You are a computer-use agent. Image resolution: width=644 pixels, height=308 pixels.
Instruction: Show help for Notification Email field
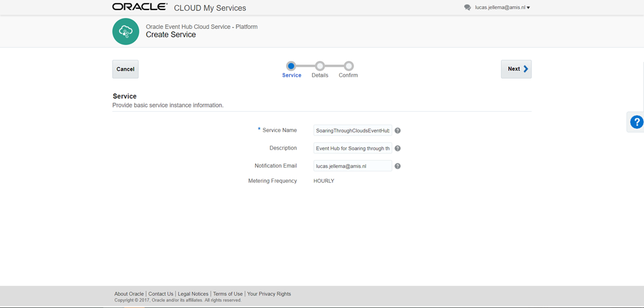click(397, 166)
